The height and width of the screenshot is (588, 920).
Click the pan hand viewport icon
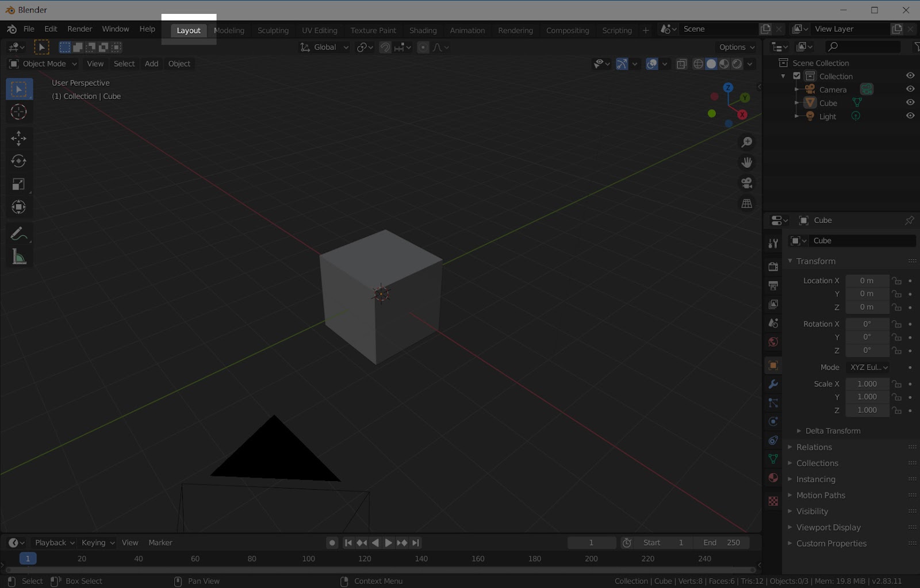tap(746, 163)
